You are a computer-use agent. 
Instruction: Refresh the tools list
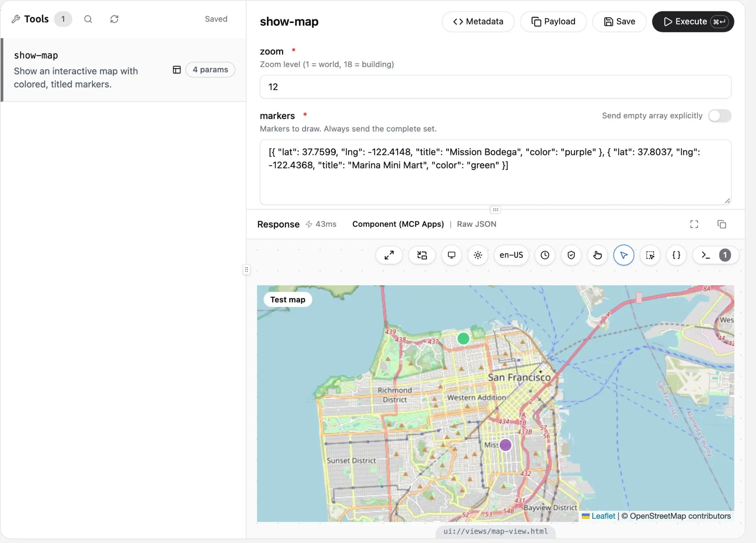coord(115,19)
